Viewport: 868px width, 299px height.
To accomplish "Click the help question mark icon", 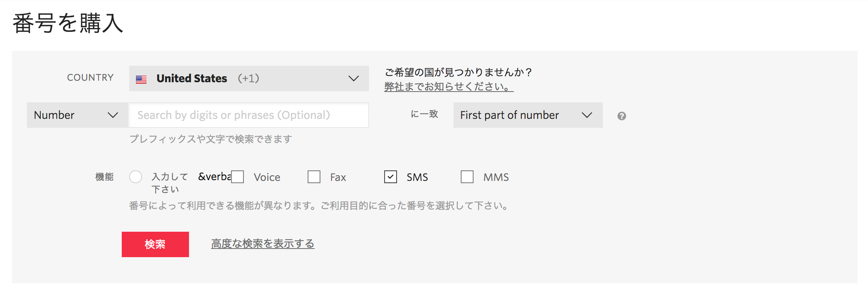I will point(621,116).
